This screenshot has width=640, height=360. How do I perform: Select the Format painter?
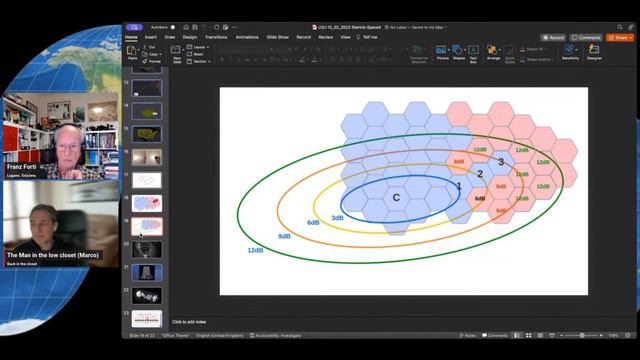coord(151,61)
